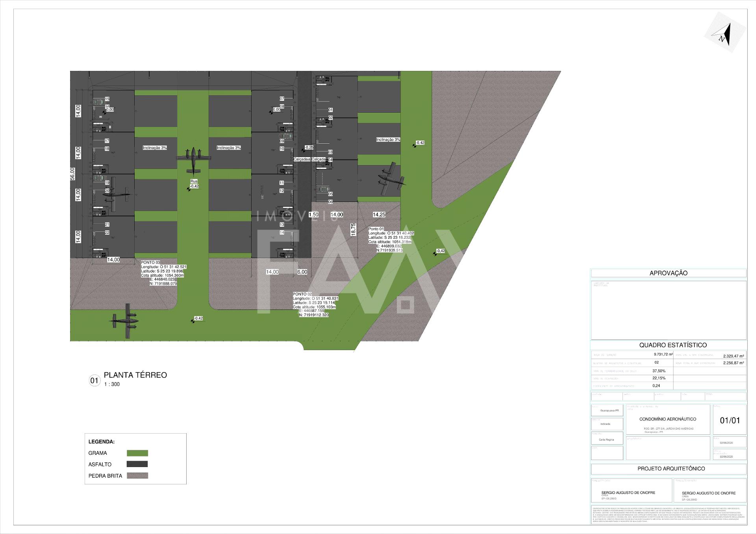756x534 pixels.
Task: Select the airplane on the central grass street
Action: coord(193,161)
